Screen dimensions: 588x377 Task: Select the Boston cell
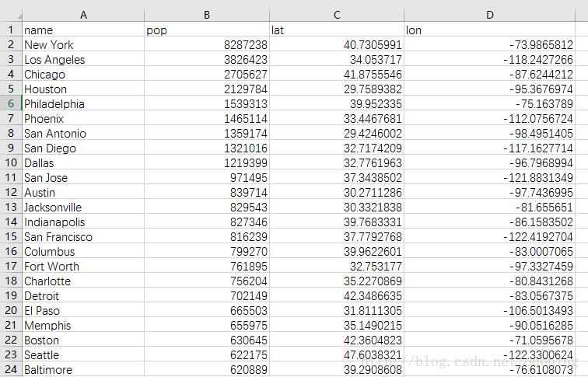click(x=83, y=340)
